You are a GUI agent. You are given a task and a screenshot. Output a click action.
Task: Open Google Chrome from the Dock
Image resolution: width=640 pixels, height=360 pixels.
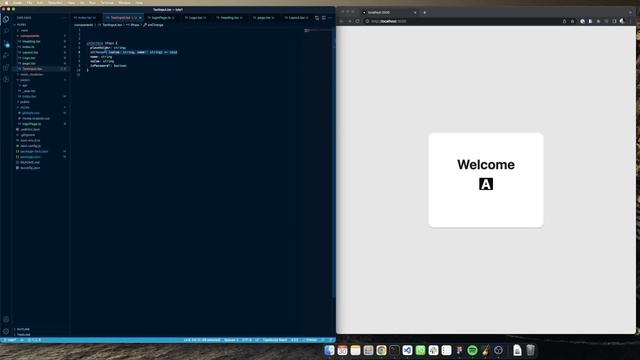click(381, 350)
